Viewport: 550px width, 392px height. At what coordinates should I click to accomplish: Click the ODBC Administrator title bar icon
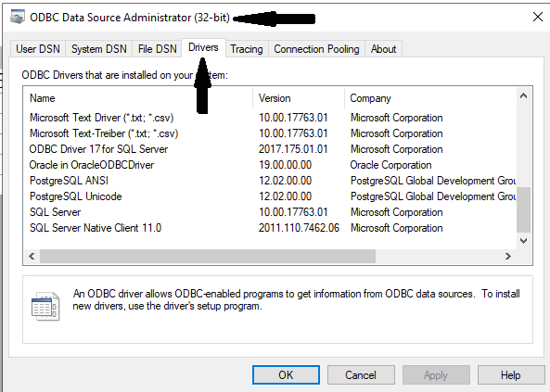pos(18,17)
